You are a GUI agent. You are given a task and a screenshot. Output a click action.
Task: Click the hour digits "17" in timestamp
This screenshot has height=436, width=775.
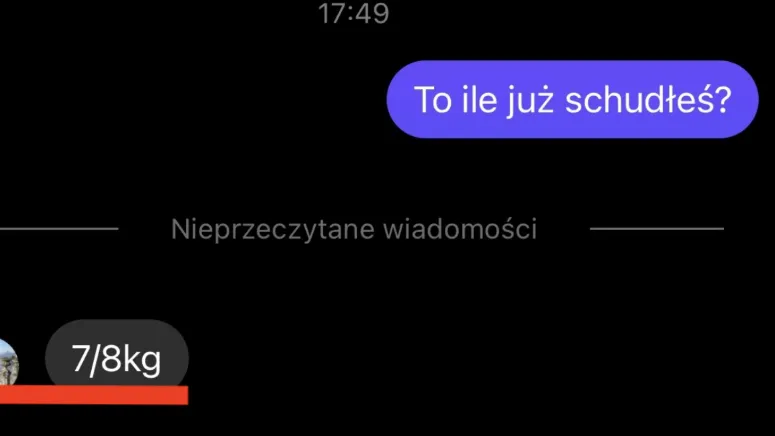pyautogui.click(x=331, y=13)
